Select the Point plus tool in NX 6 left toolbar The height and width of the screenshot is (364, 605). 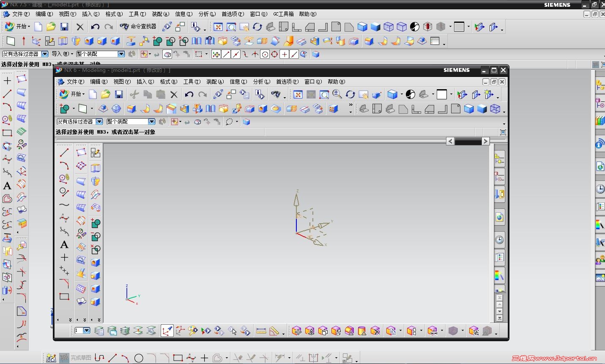click(x=64, y=257)
